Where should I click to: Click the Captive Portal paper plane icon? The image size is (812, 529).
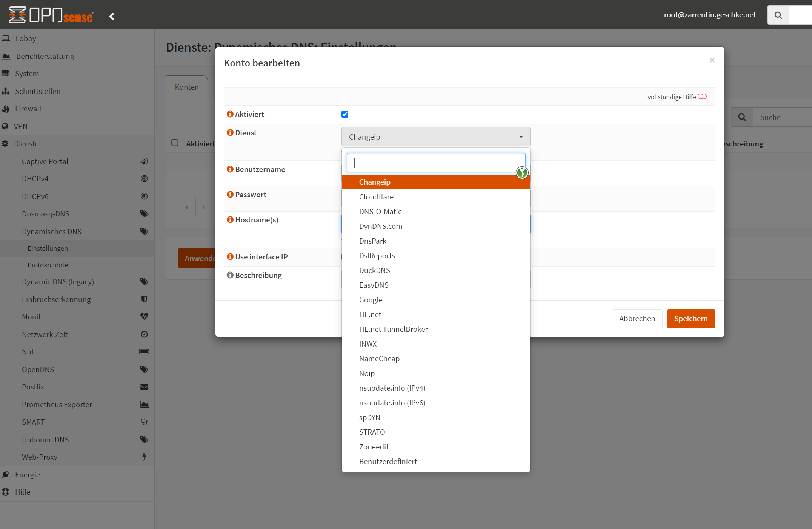click(x=144, y=161)
